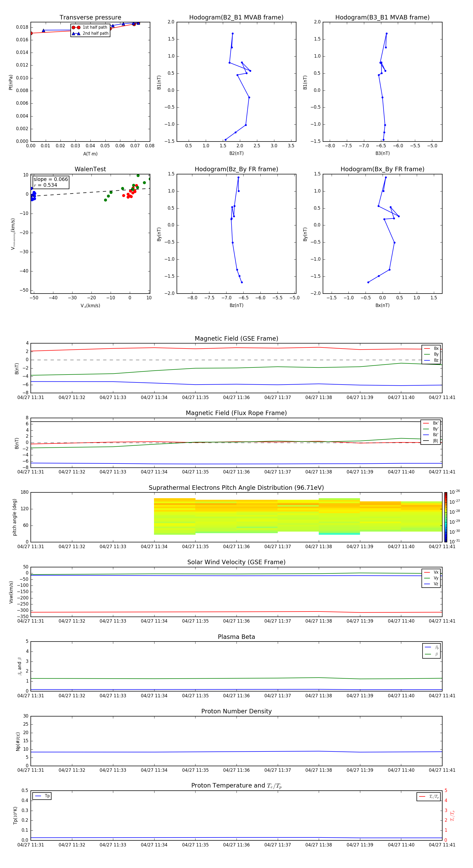473x868 pixels.
Task: Click the red 'Te/Tp' right axis label
Action: coord(452,815)
